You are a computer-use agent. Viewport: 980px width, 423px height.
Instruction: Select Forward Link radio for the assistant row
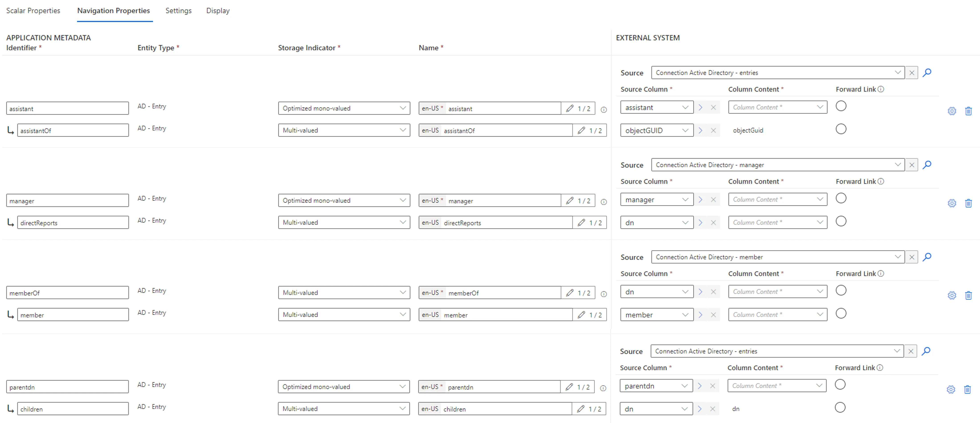[841, 106]
